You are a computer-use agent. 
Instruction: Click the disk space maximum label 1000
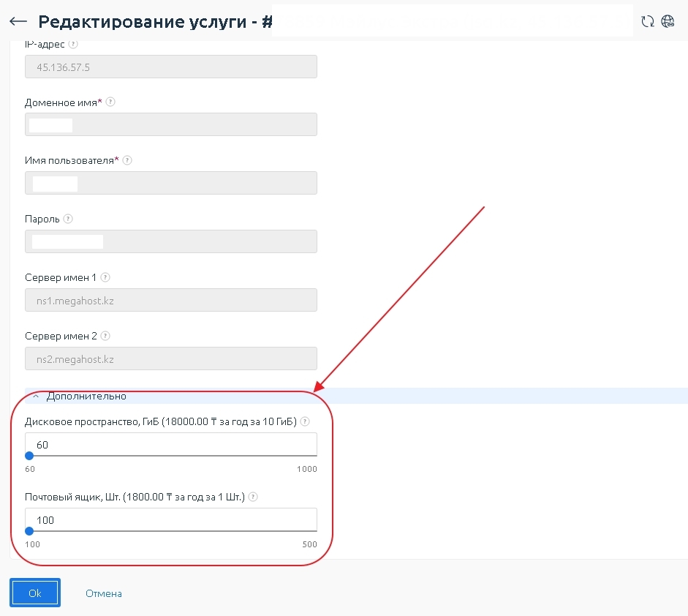coord(306,469)
